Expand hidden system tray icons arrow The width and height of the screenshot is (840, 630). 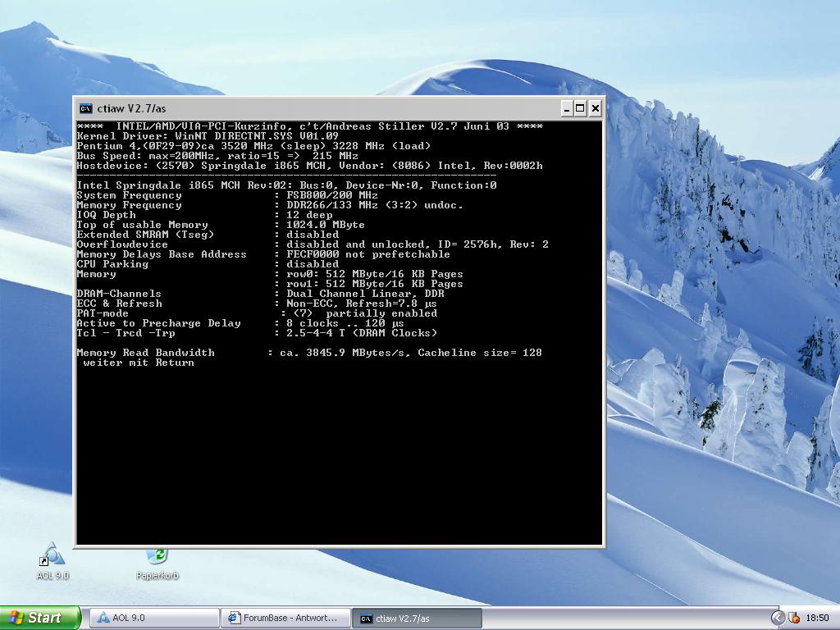(778, 618)
